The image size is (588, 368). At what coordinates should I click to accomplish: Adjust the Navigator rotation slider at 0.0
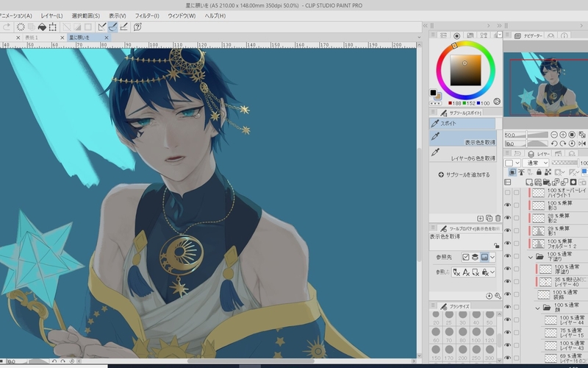[x=526, y=144]
